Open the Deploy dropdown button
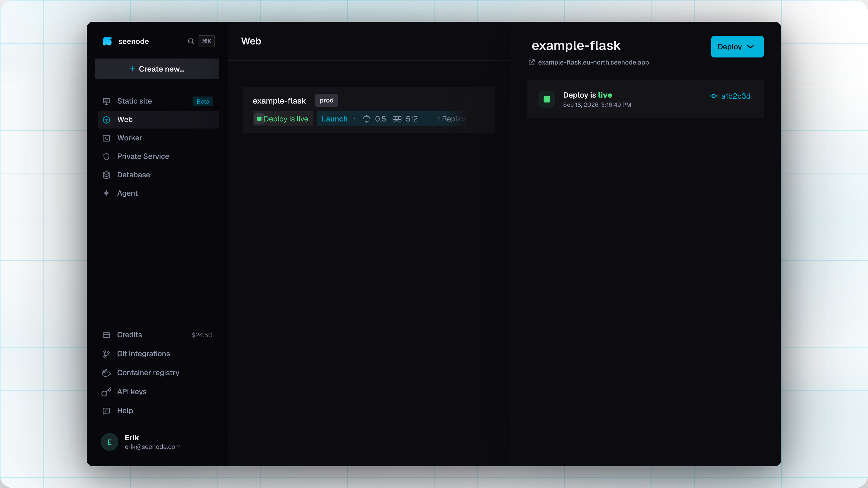 click(x=737, y=46)
